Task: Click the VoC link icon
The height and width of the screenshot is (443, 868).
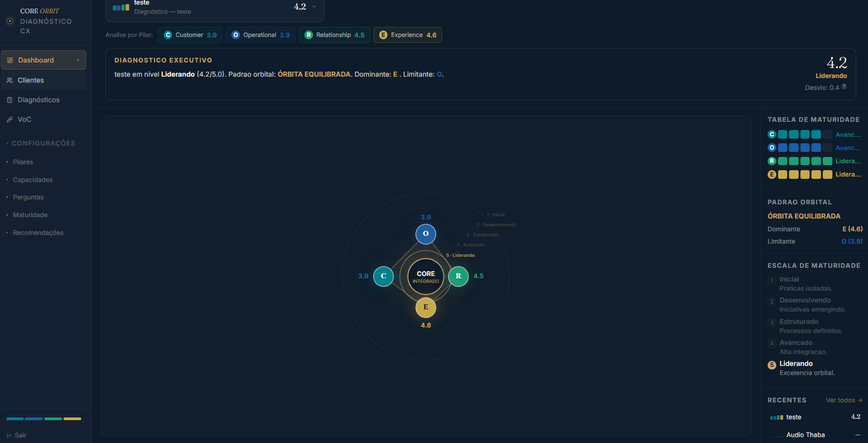Action: (x=10, y=120)
